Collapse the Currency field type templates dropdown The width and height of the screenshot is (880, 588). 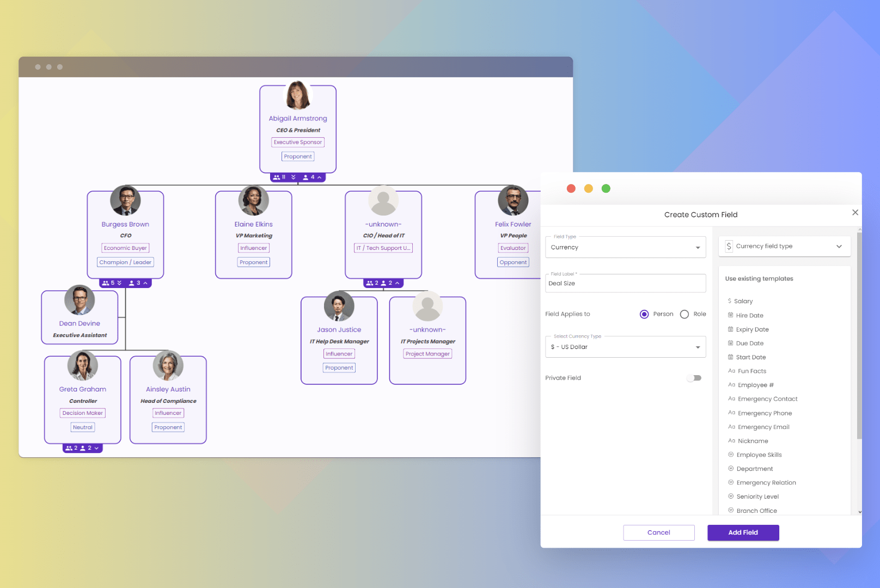839,246
